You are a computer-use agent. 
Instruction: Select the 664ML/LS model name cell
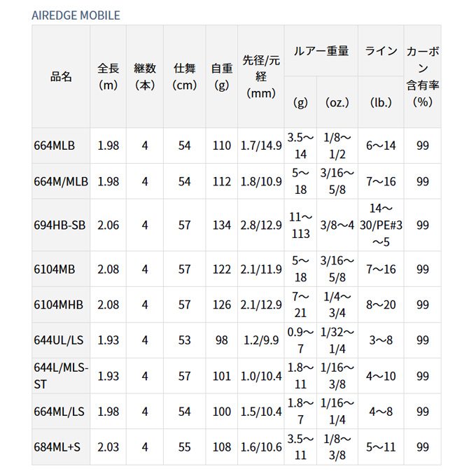(61, 412)
